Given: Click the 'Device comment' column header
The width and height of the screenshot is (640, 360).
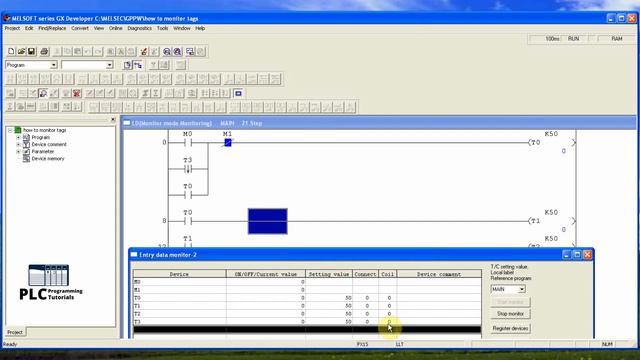Looking at the screenshot, I should point(439,274).
